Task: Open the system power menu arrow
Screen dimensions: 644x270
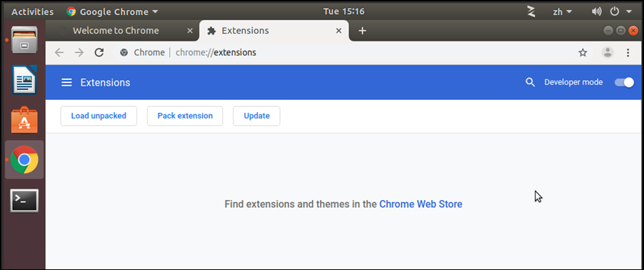Action: 629,11
